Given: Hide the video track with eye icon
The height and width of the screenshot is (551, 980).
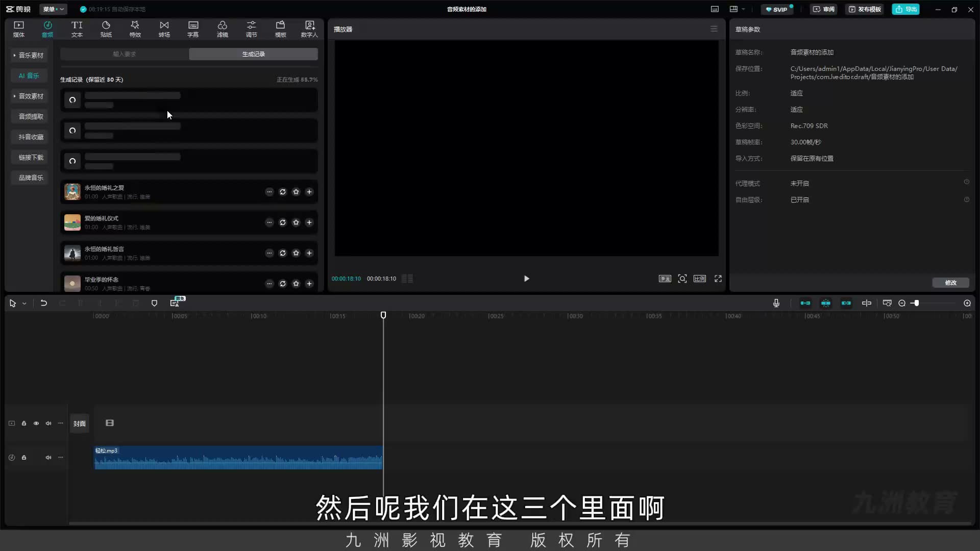Looking at the screenshot, I should (x=36, y=423).
